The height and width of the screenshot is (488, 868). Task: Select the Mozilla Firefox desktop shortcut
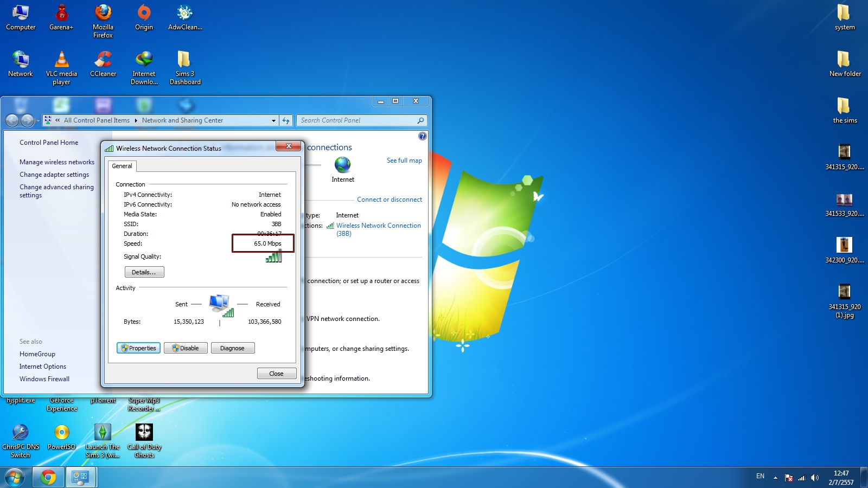(103, 21)
